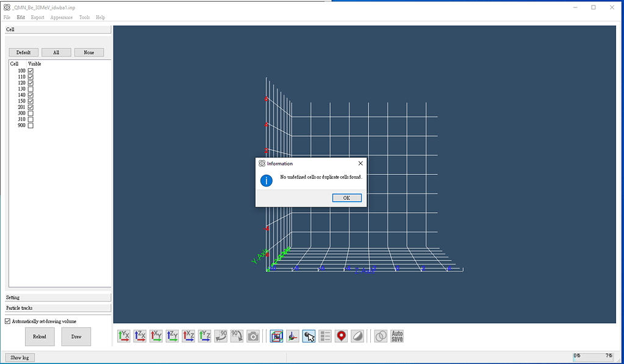Open the Edit menu
Screen dimensions: 624x364
coord(21,18)
